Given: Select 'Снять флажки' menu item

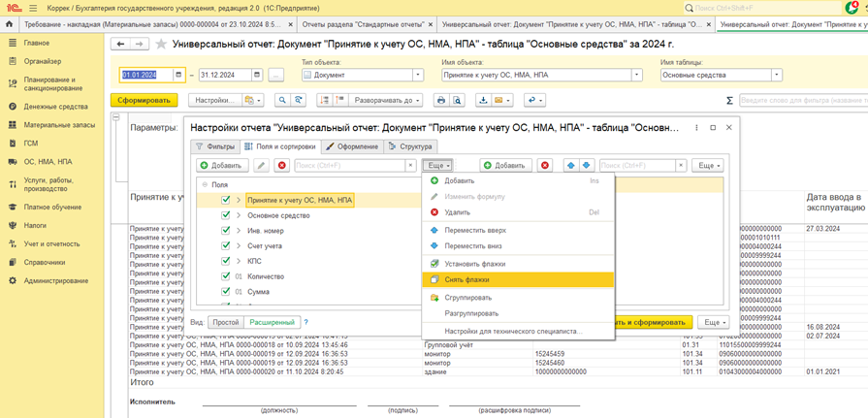Looking at the screenshot, I should point(518,280).
